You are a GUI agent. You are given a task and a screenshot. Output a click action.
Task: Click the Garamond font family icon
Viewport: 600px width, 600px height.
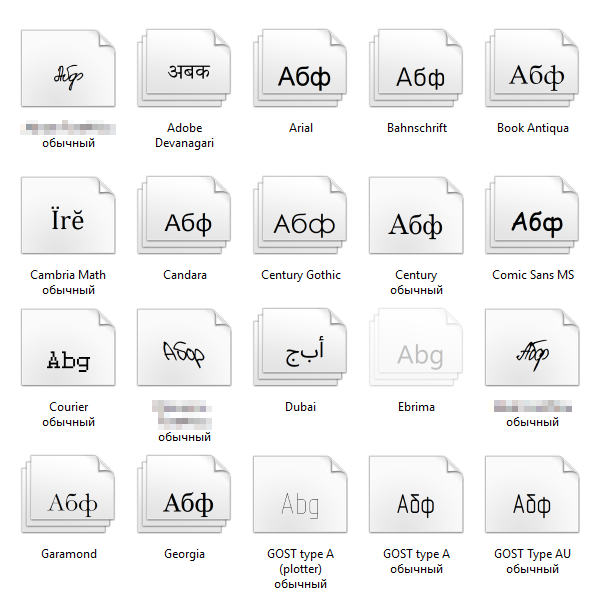68,494
